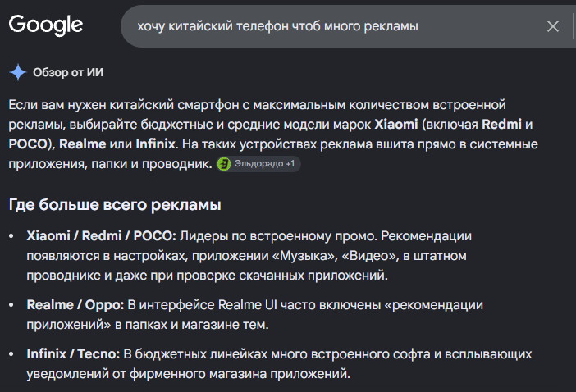Click bold Realme in the intro paragraph
The width and height of the screenshot is (576, 392).
pyautogui.click(x=83, y=144)
